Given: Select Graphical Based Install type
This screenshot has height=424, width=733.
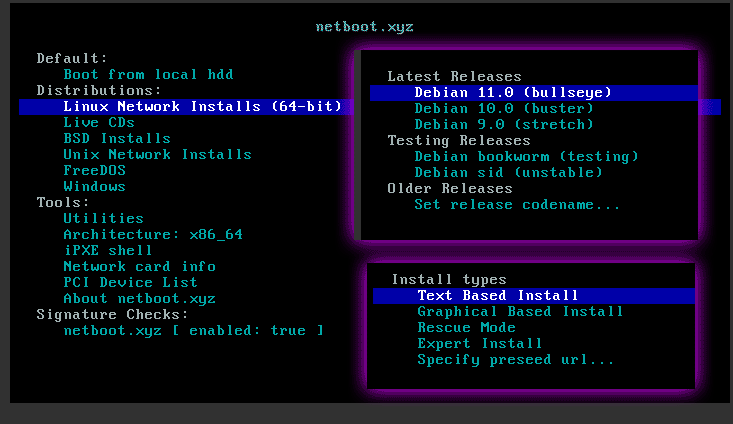Looking at the screenshot, I should click(x=520, y=312).
